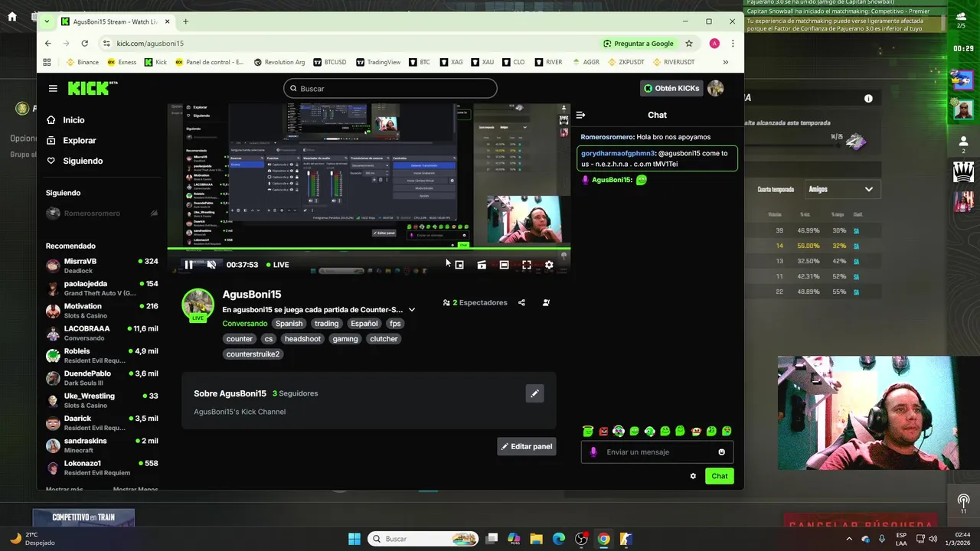Go to Inicio in sidebar

73,120
